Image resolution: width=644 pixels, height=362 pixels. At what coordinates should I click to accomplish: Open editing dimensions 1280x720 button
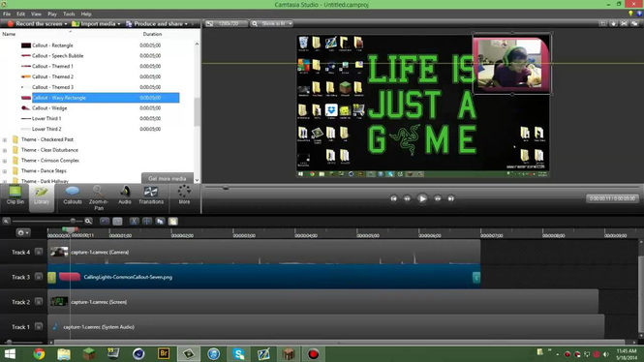[x=227, y=24]
